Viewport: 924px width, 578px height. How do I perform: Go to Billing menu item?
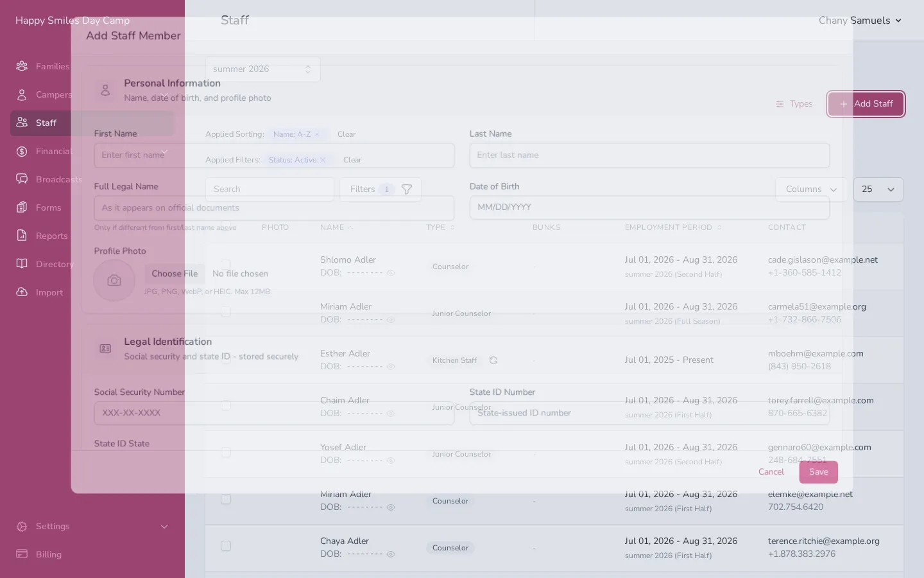coord(49,554)
